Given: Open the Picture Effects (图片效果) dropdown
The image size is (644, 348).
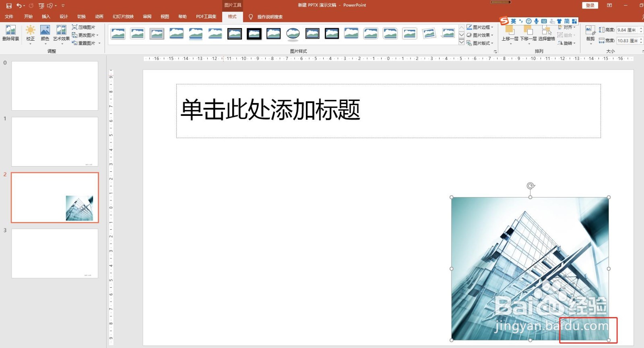Looking at the screenshot, I should (x=480, y=35).
